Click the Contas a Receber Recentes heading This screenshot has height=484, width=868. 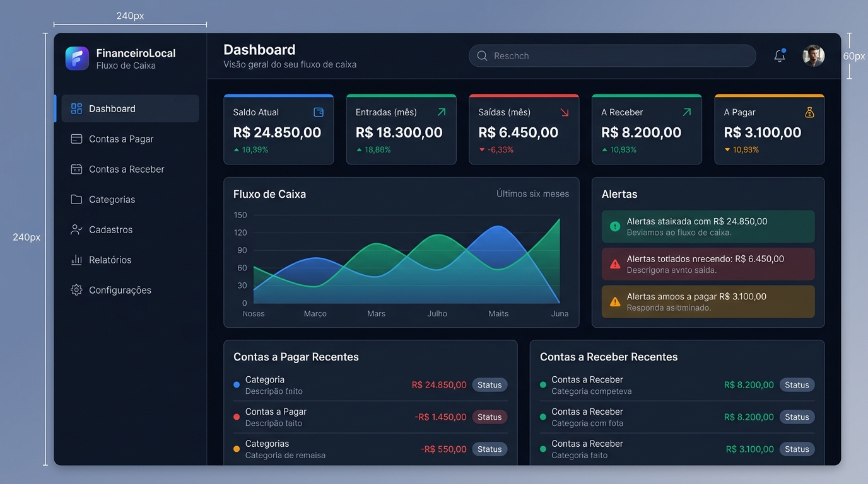coord(609,357)
